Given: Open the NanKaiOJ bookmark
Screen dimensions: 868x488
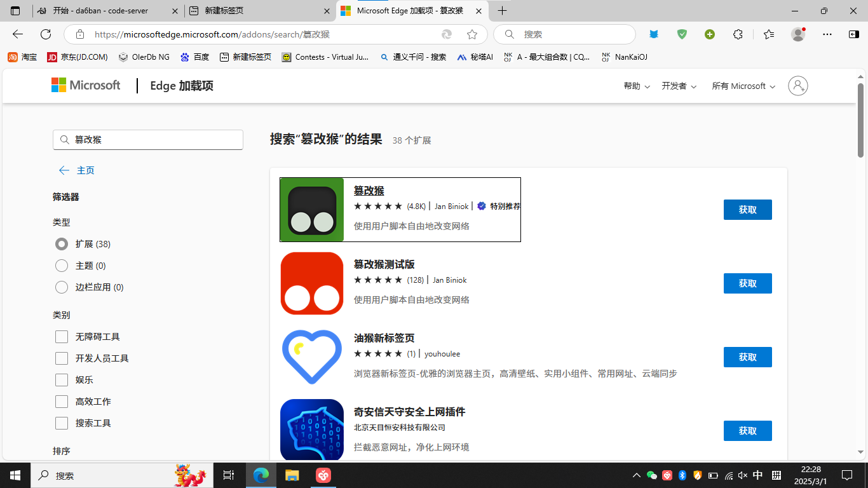Looking at the screenshot, I should click(x=624, y=57).
